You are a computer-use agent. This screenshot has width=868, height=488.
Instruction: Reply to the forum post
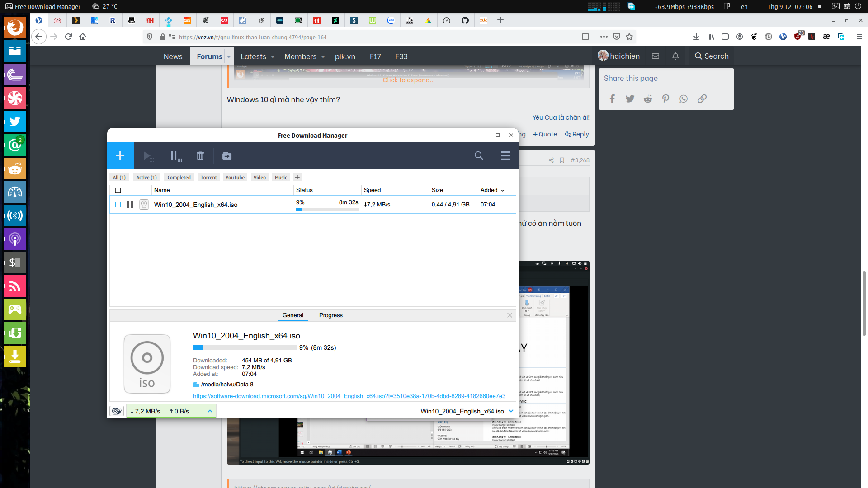click(x=577, y=134)
